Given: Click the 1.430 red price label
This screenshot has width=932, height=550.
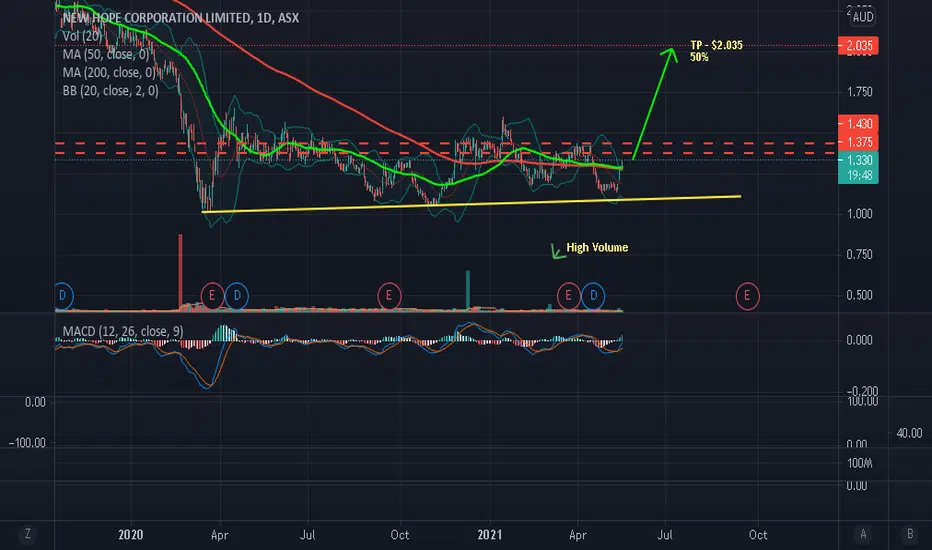Looking at the screenshot, I should click(x=858, y=124).
